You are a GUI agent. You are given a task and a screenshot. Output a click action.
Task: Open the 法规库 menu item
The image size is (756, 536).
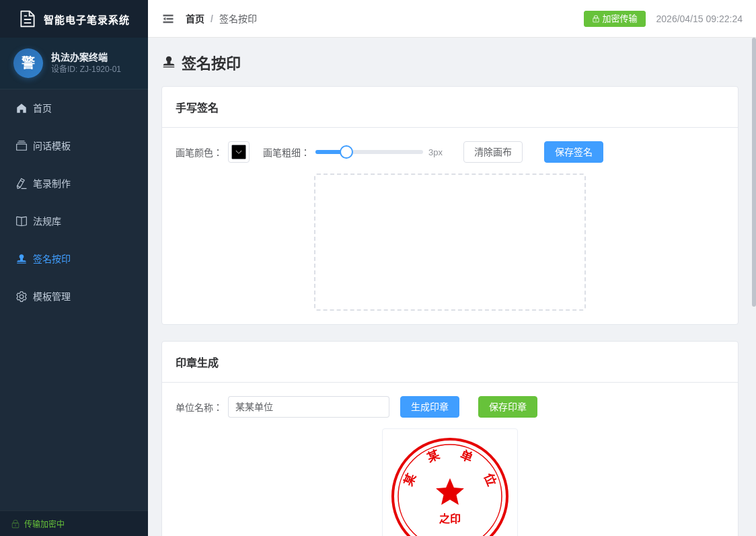(x=74, y=221)
